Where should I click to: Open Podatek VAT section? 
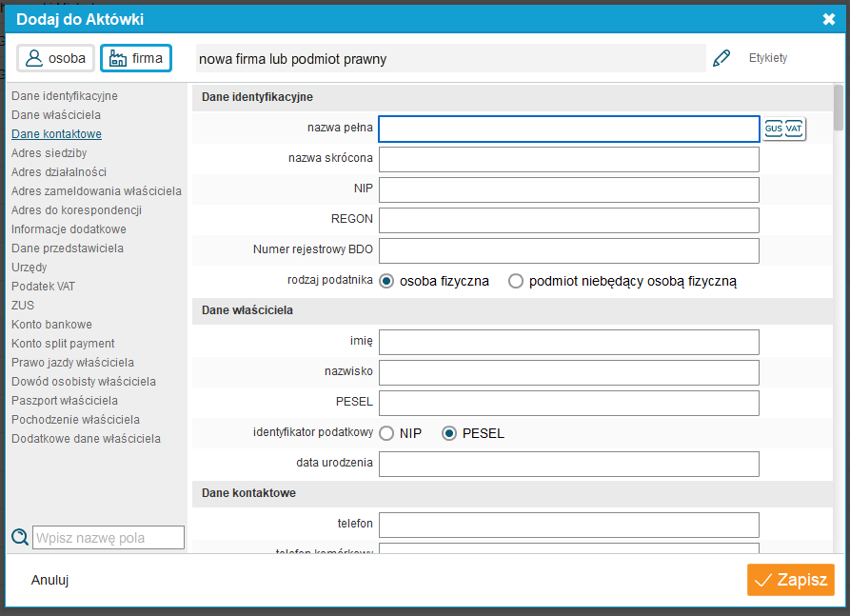(x=44, y=286)
